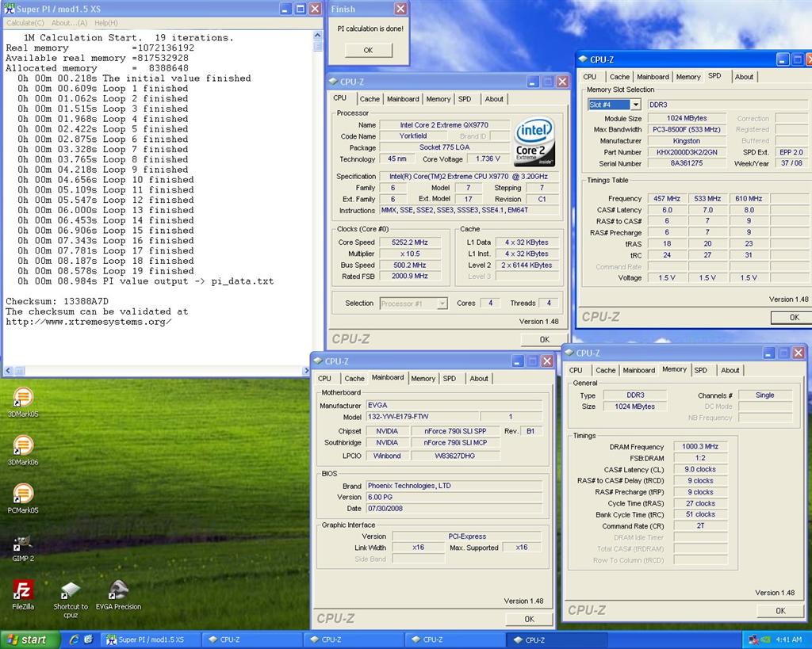The width and height of the screenshot is (812, 649).
Task: Click the part number KHX2000D3K2/2GN
Action: pyautogui.click(x=687, y=152)
